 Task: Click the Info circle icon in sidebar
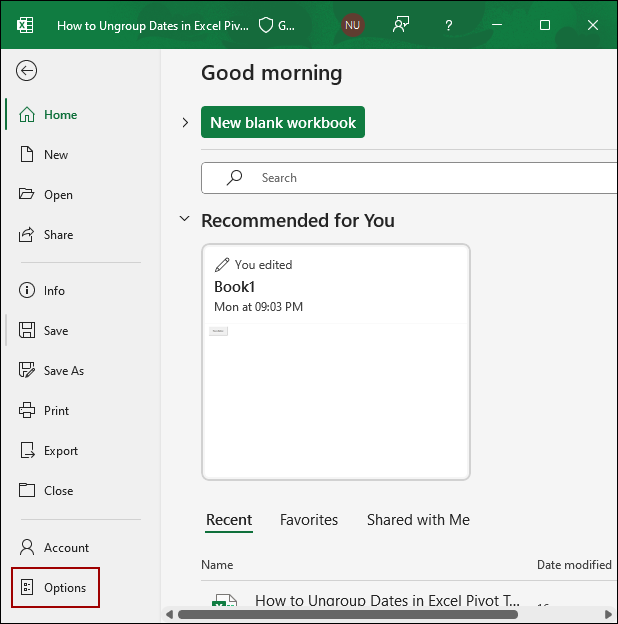tap(27, 290)
